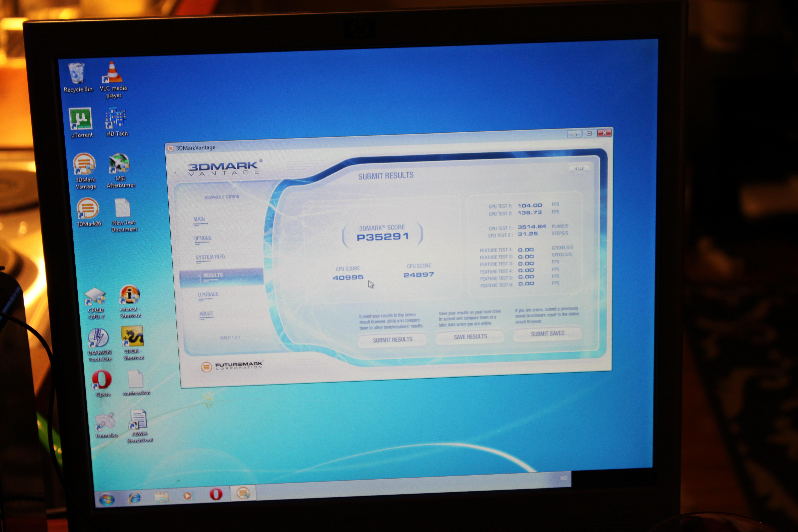Maximize the 3DMarkVantage window

coord(589,134)
